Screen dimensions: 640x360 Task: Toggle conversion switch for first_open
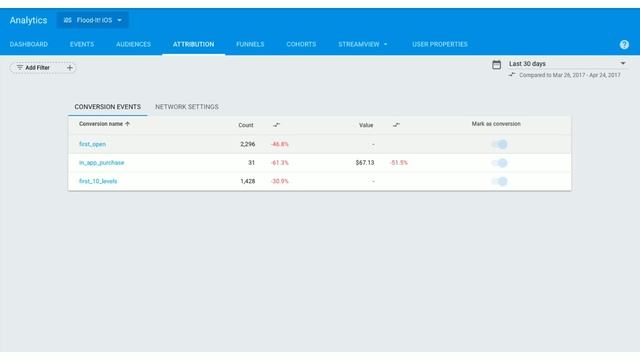(499, 144)
